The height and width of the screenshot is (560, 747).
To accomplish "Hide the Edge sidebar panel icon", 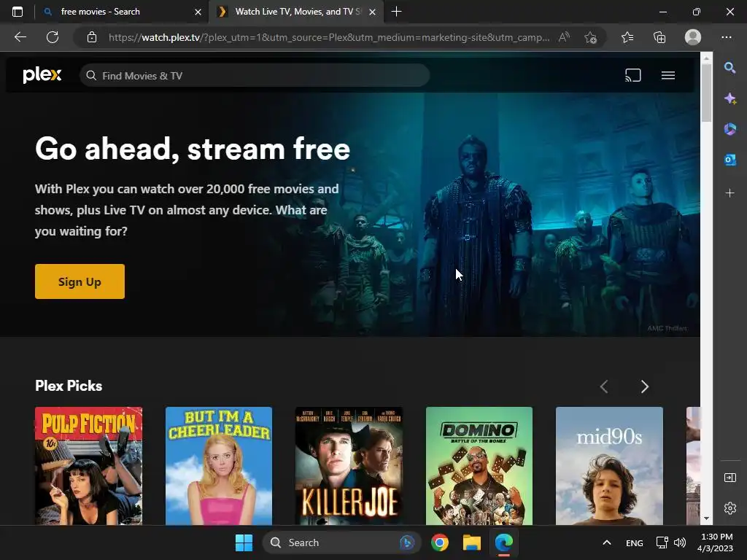I will click(729, 478).
